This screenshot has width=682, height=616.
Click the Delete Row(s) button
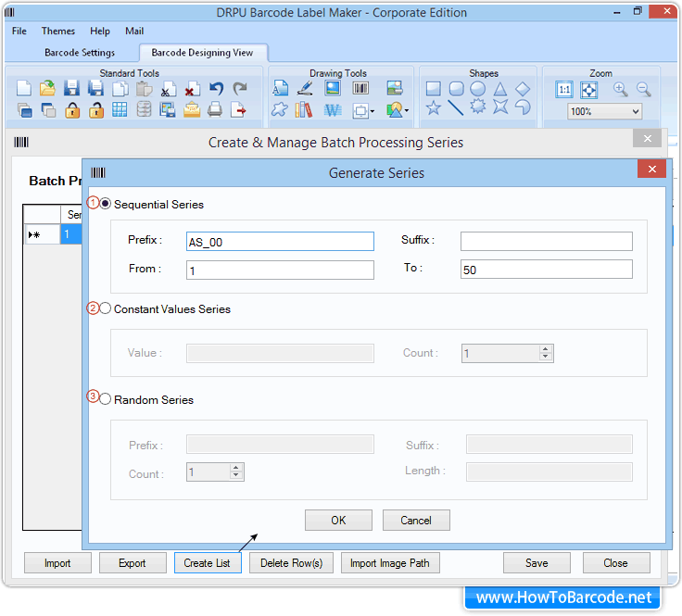point(291,563)
